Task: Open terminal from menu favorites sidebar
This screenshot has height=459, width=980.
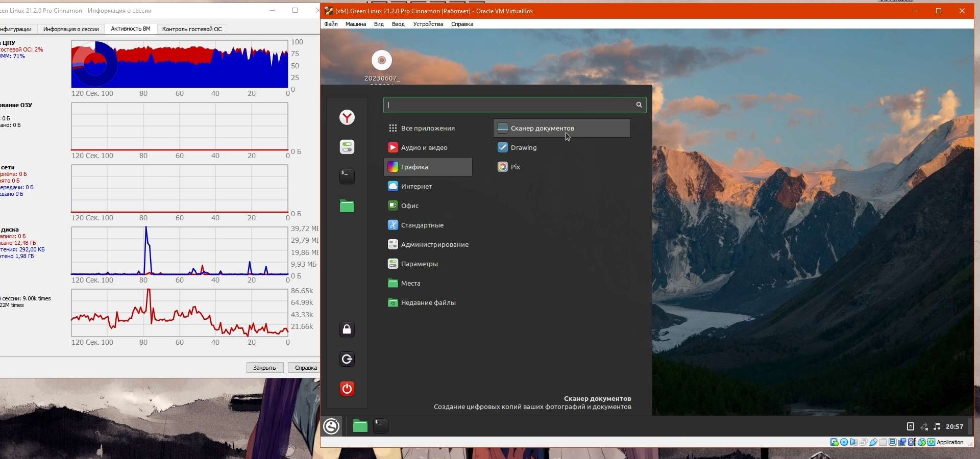Action: click(347, 176)
